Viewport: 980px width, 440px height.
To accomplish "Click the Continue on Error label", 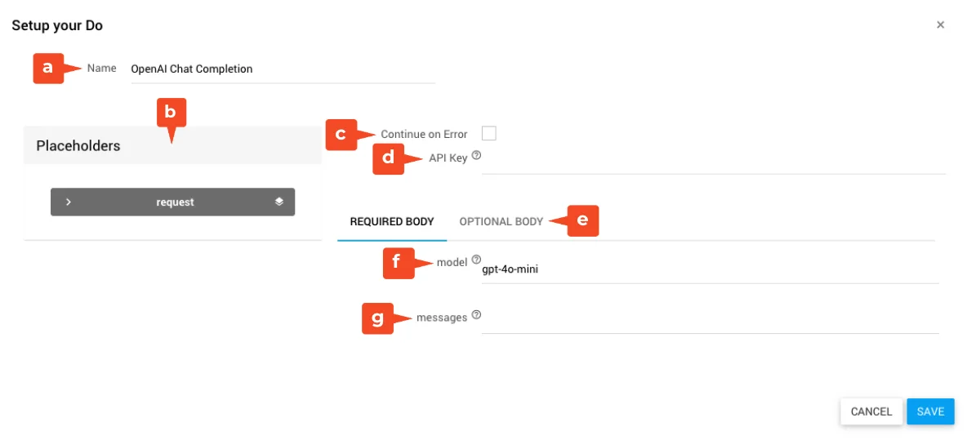I will tap(424, 135).
